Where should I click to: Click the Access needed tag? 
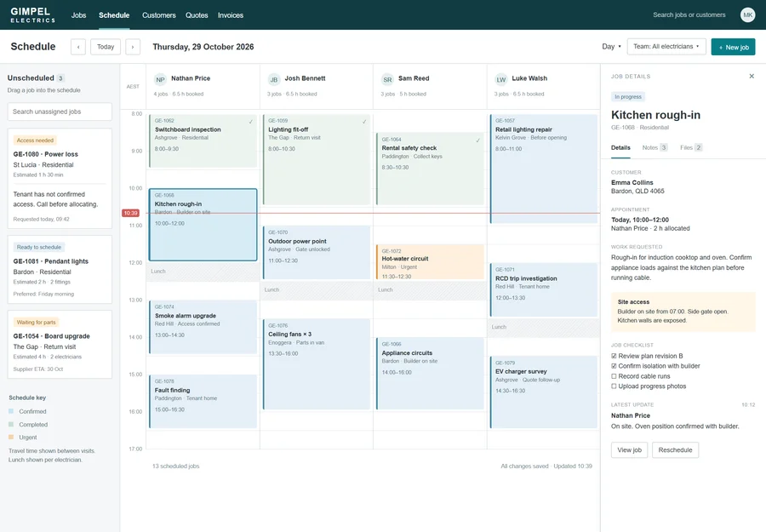pyautogui.click(x=35, y=140)
